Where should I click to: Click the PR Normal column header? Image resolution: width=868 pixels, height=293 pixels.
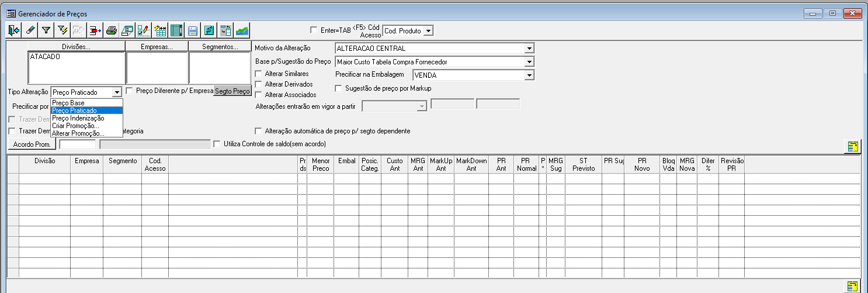click(x=526, y=164)
